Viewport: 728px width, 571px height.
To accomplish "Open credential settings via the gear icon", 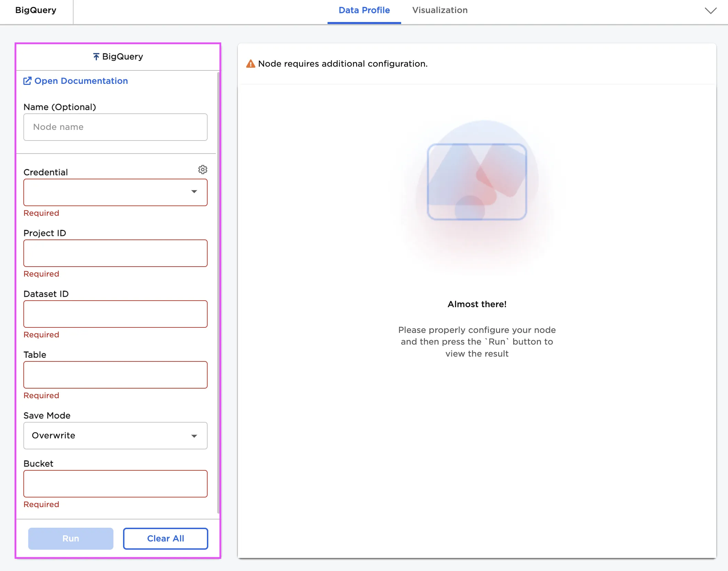I will tap(202, 169).
